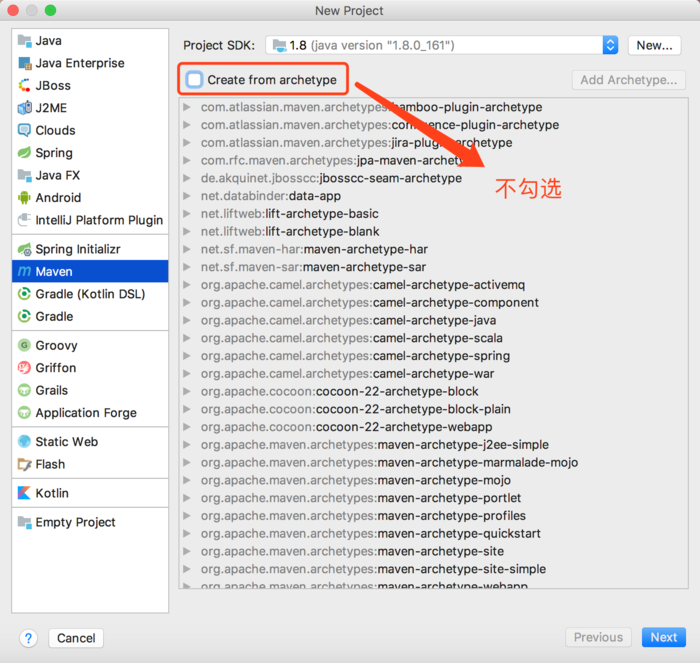
Task: Click the Spring Initializr icon
Action: [x=25, y=249]
